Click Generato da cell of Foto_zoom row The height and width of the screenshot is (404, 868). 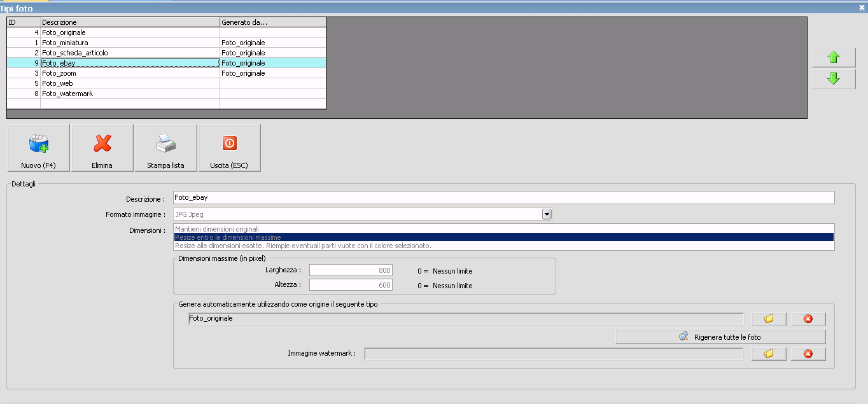(x=273, y=73)
